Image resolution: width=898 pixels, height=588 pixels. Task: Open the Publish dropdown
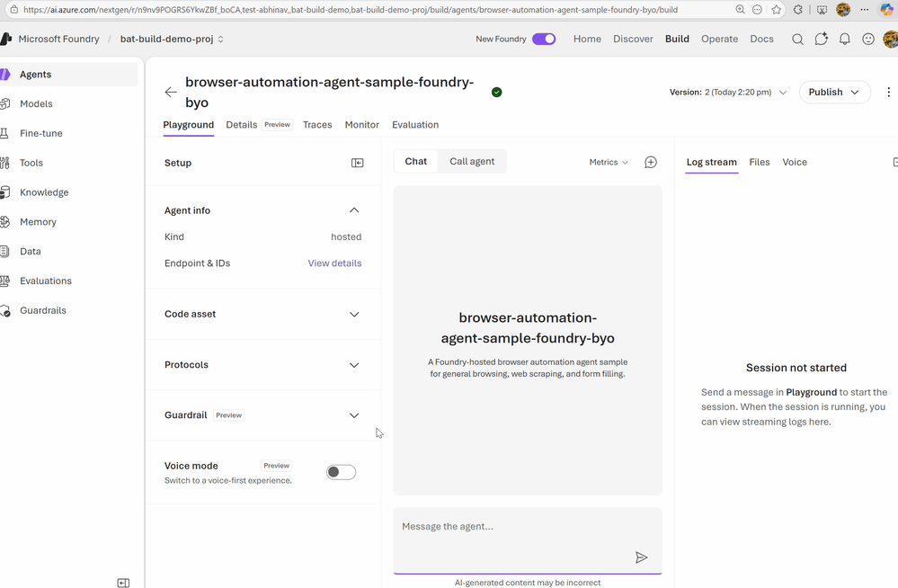tap(834, 93)
